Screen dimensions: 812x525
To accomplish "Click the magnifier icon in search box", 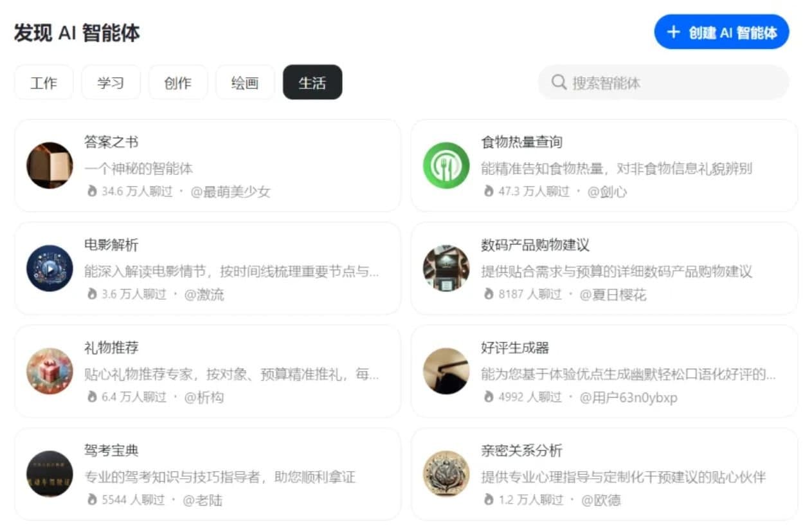I will (x=559, y=82).
